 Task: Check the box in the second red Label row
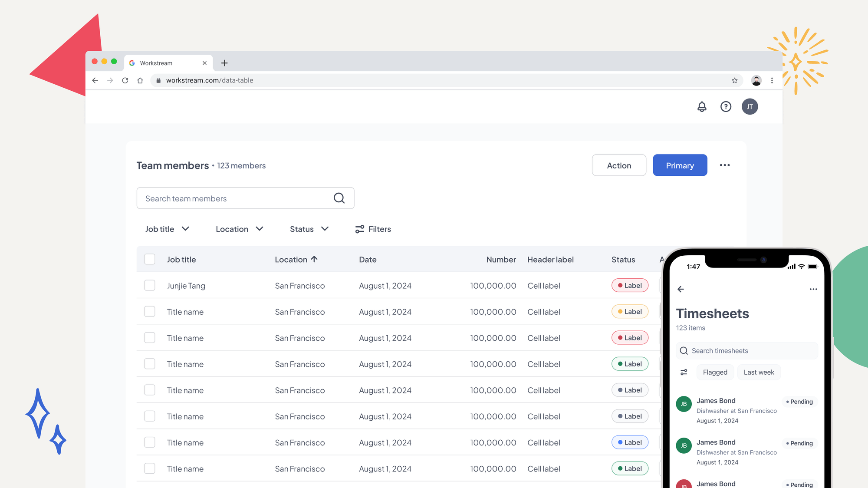click(150, 338)
